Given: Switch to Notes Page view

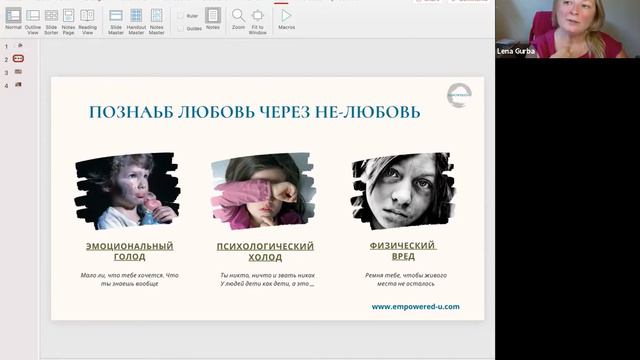Looking at the screenshot, I should [69, 22].
